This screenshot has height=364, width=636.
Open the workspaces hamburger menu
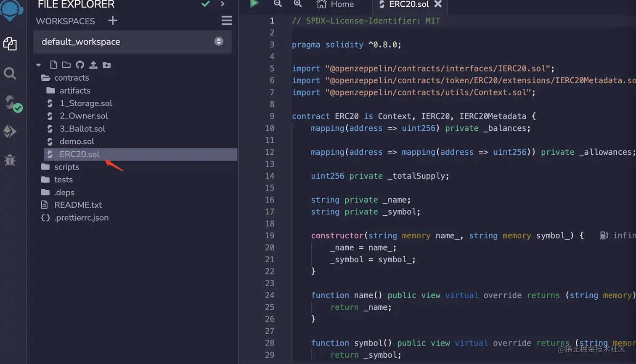227,21
